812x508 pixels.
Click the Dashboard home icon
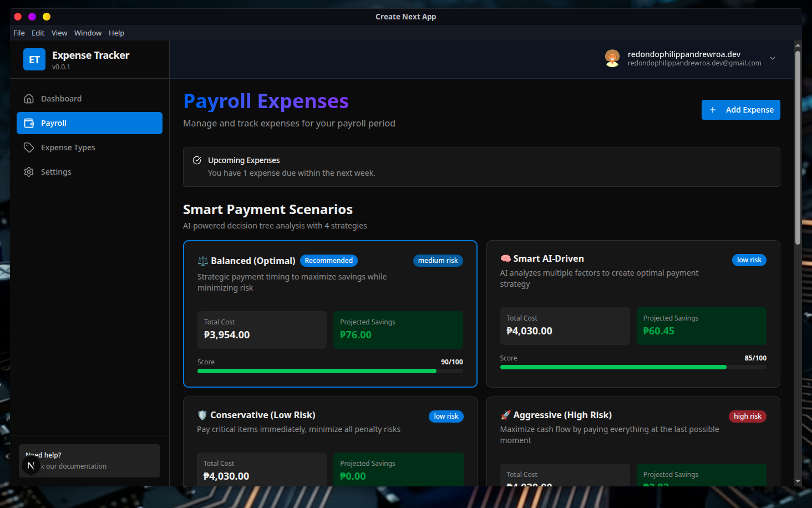[x=29, y=99]
